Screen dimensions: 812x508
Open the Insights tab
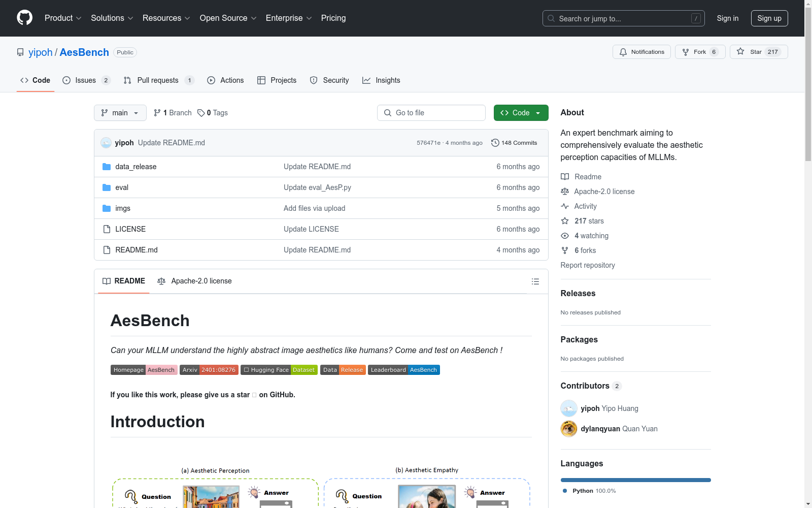(381, 80)
